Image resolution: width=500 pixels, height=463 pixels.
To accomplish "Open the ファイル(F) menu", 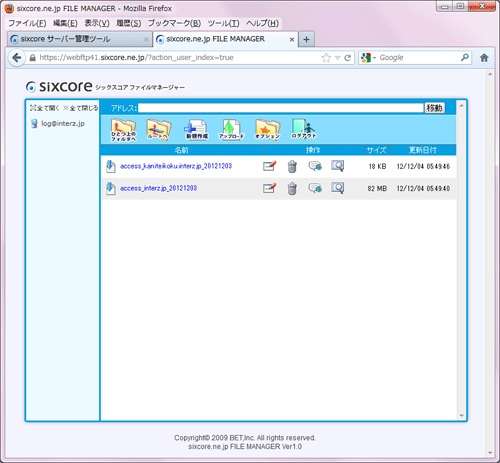I will pyautogui.click(x=27, y=23).
